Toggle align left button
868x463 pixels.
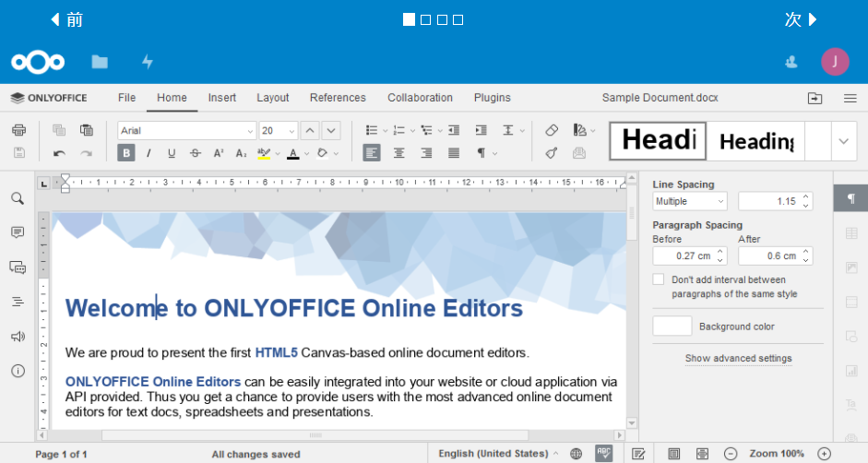(x=372, y=153)
